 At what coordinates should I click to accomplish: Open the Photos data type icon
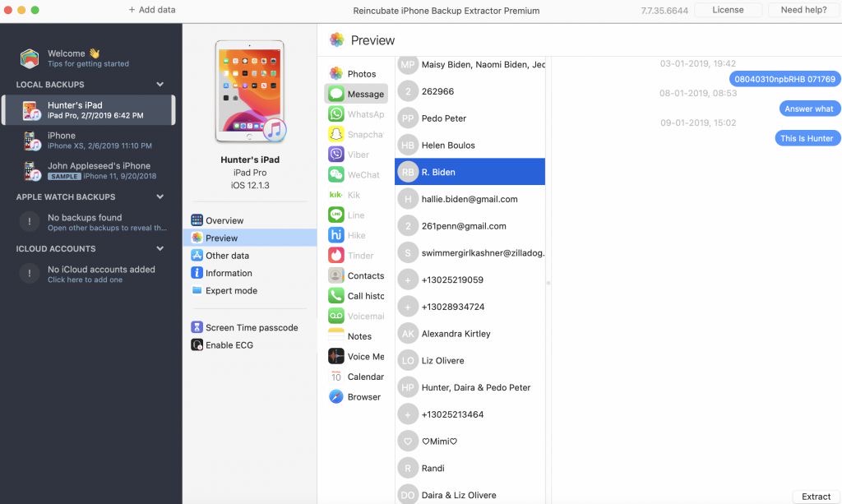[x=336, y=73]
